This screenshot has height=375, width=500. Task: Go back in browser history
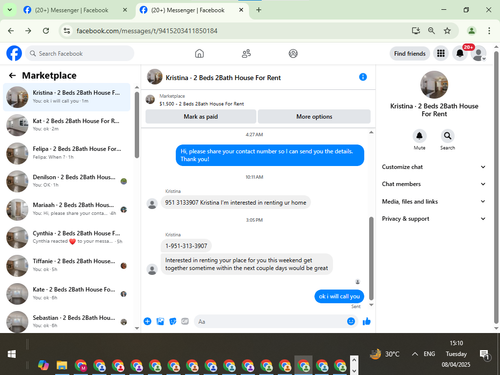pos(11,31)
